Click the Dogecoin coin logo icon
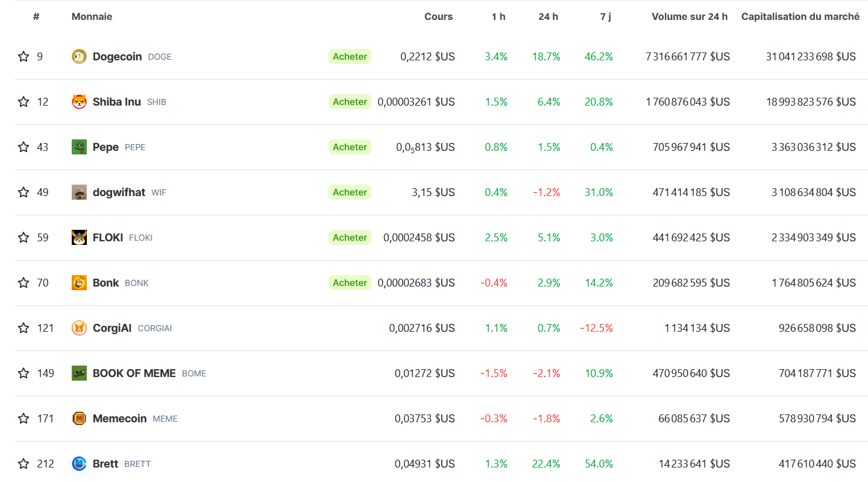Image resolution: width=868 pixels, height=482 pixels. (79, 57)
